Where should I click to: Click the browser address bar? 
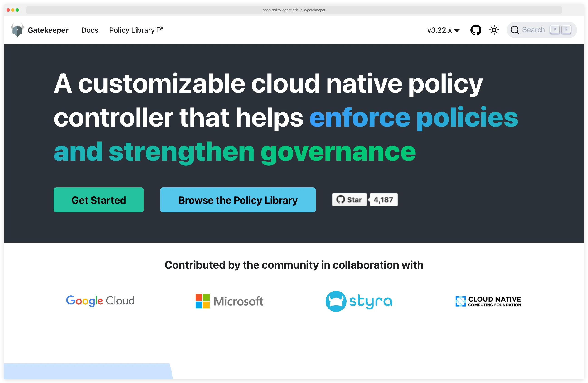click(x=294, y=10)
